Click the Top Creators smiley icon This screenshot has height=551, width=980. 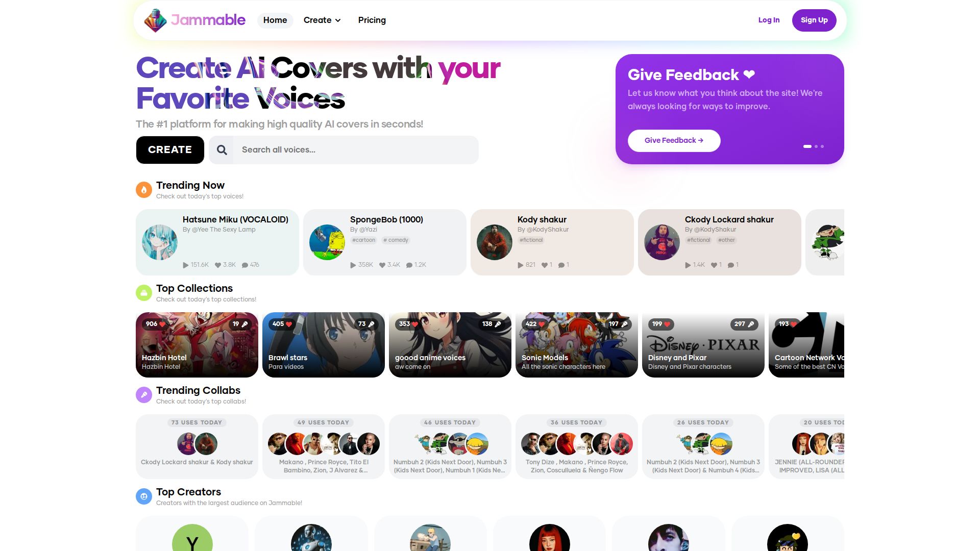pyautogui.click(x=144, y=496)
